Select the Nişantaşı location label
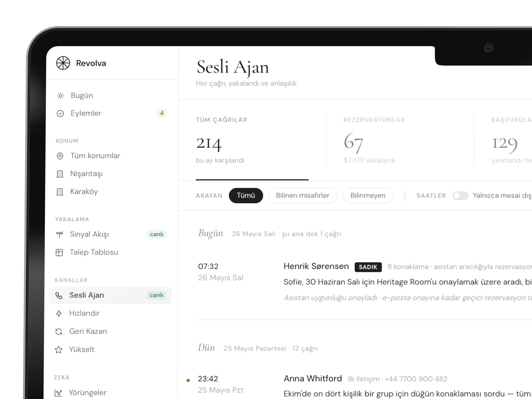The image size is (532, 399). [x=86, y=174]
